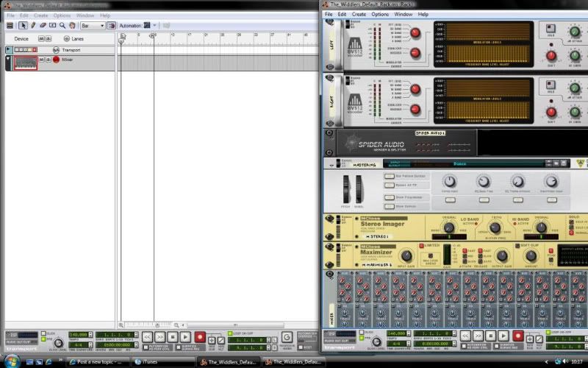This screenshot has width=588, height=368.
Task: Open Edit menu in rack window
Action: tap(342, 14)
